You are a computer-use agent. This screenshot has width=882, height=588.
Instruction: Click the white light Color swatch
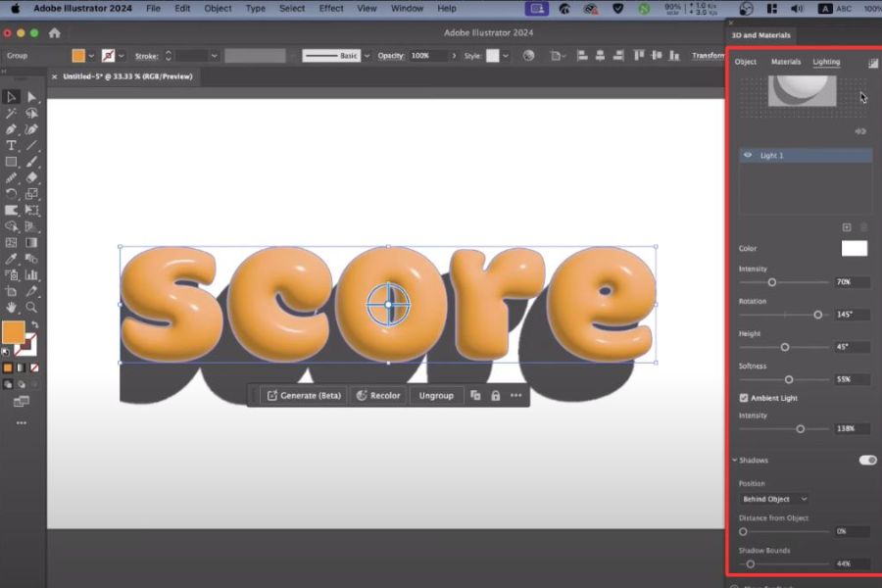(854, 249)
